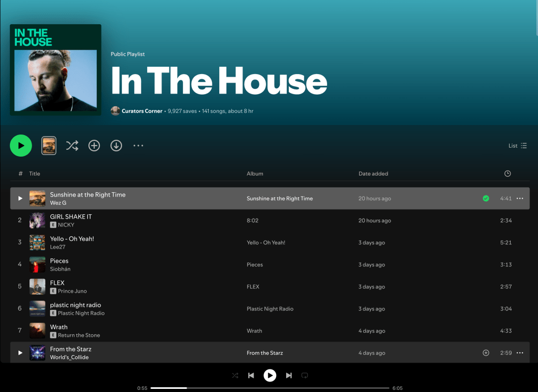
Task: Click the FLEX cover thumbnail
Action: (37, 286)
